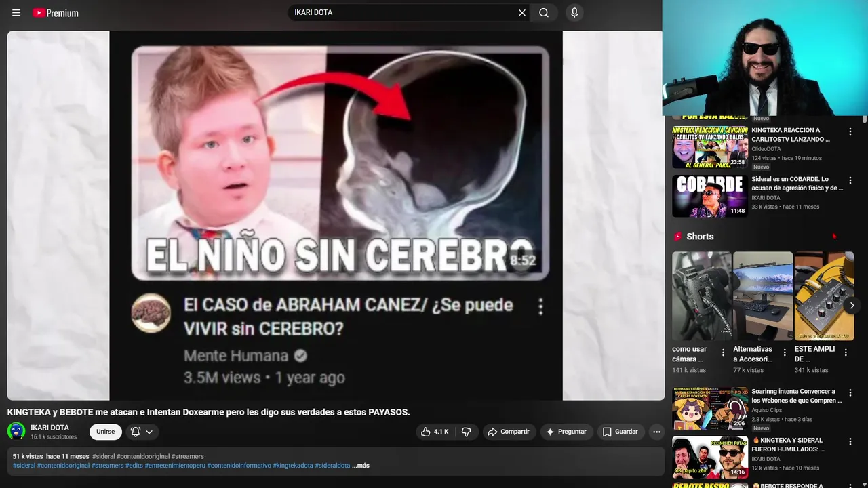Open Sideral es un COBARDE title
The image size is (868, 488).
pyautogui.click(x=797, y=184)
